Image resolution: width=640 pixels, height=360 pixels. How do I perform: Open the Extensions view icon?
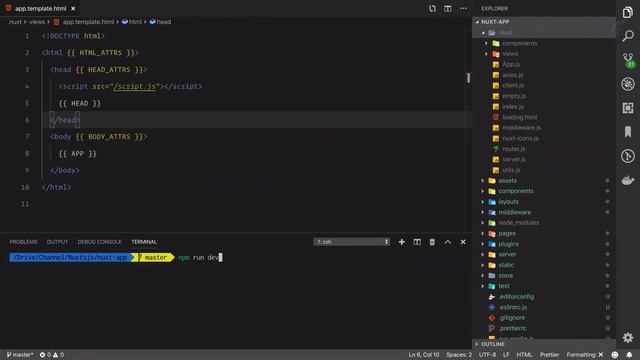pos(628,108)
